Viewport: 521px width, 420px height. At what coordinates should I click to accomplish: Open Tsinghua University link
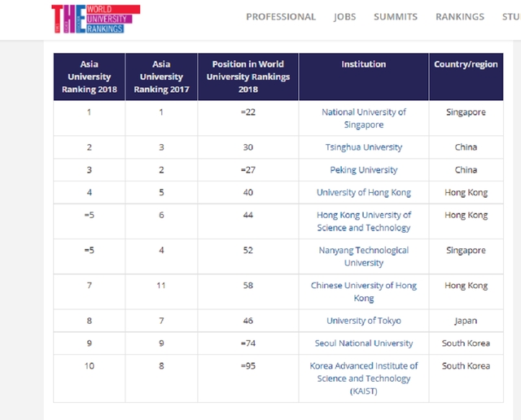click(364, 147)
